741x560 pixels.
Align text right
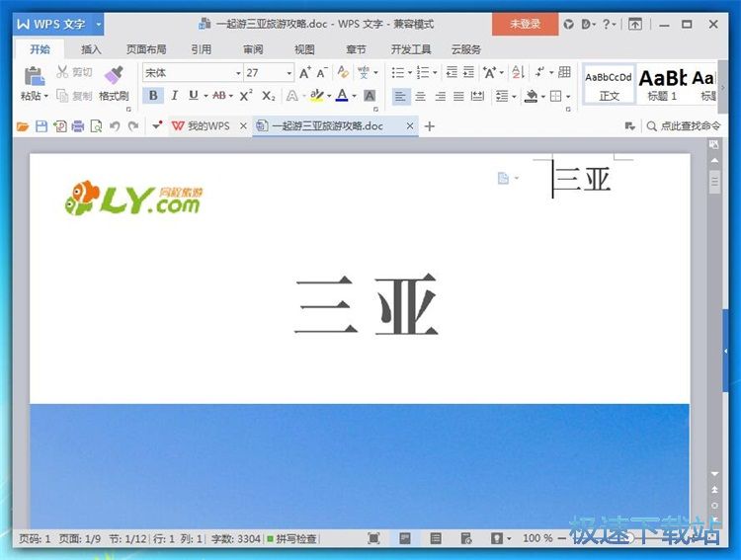point(440,97)
